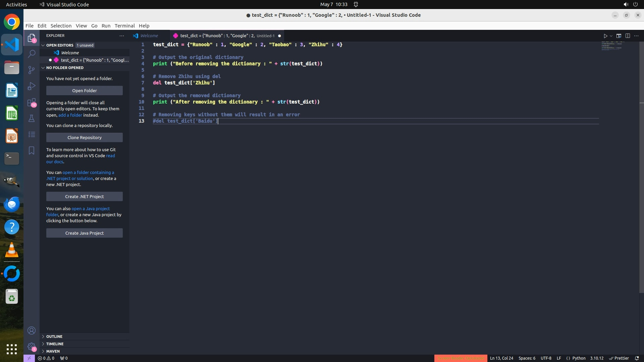Open Run and Debug view
The width and height of the screenshot is (644, 362).
(x=32, y=86)
